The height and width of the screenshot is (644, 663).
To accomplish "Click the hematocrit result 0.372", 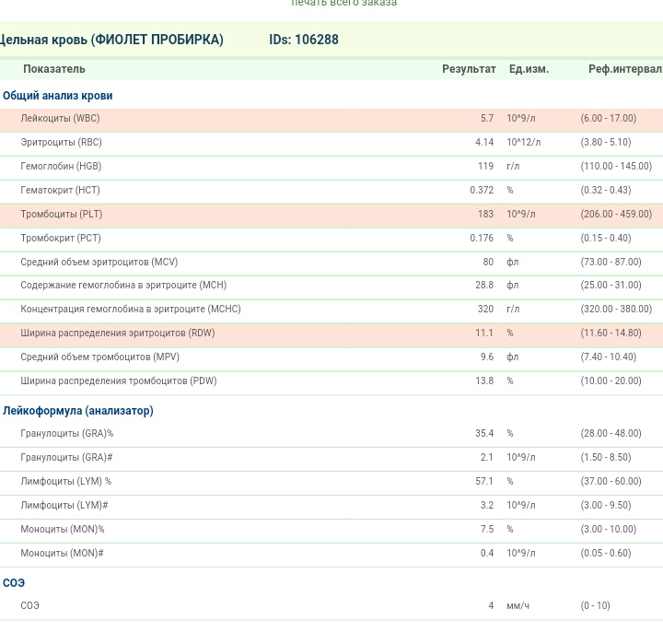I will click(482, 190).
